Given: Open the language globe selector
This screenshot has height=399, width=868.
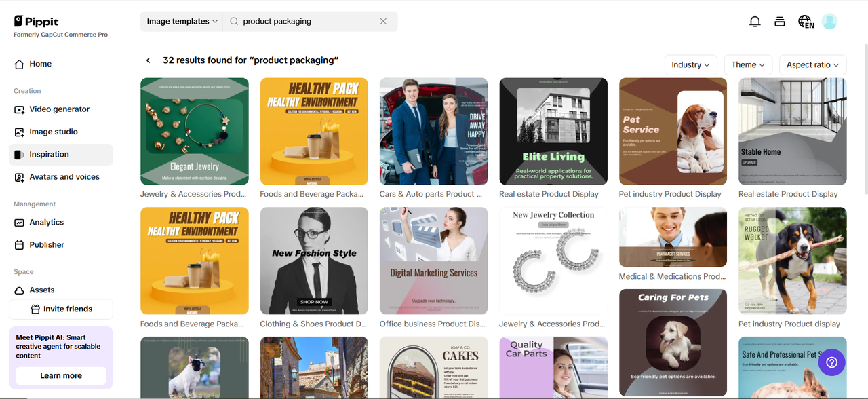Looking at the screenshot, I should tap(805, 22).
